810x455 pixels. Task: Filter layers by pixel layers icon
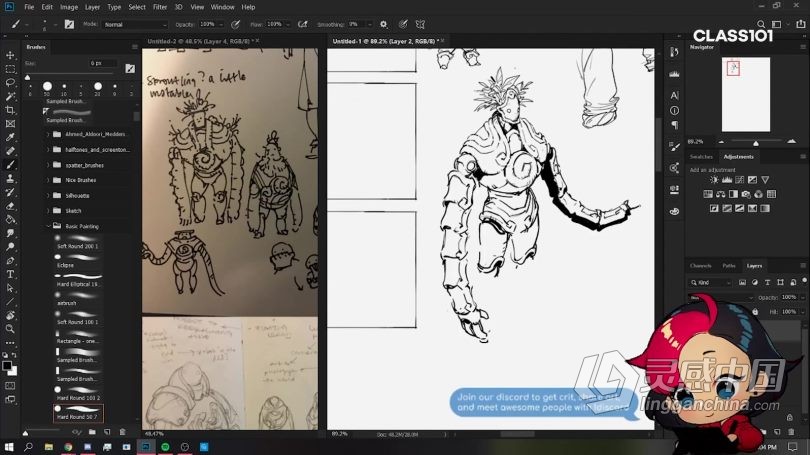(742, 283)
